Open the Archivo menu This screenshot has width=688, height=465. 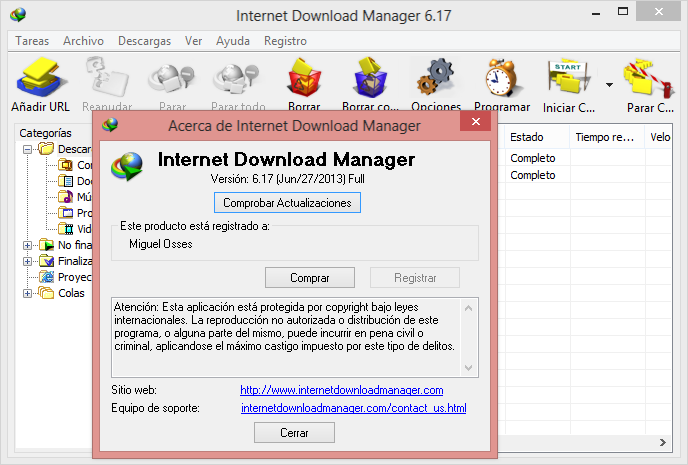(x=83, y=41)
